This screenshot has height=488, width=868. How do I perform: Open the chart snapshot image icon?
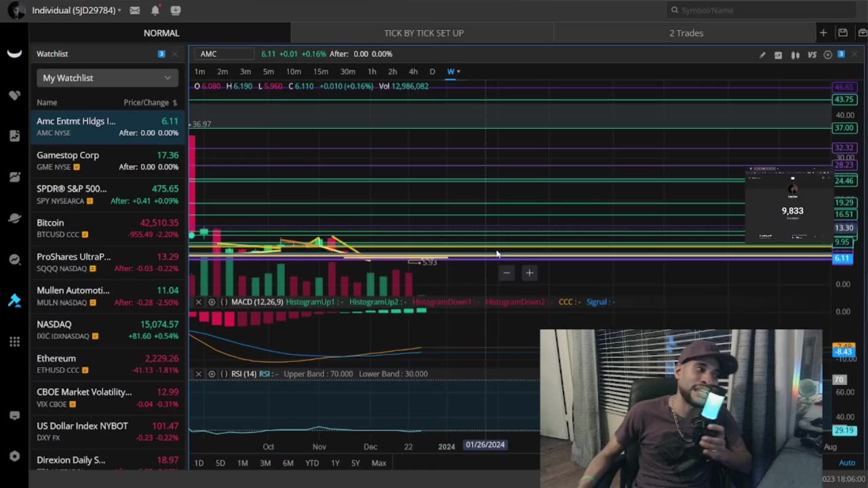point(778,55)
